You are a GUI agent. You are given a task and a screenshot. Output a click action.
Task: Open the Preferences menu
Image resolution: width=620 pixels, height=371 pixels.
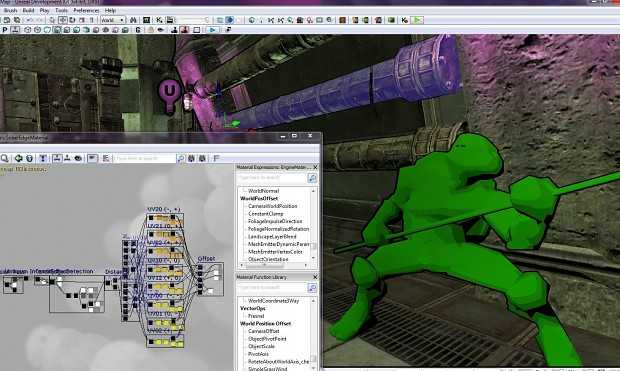pyautogui.click(x=86, y=10)
